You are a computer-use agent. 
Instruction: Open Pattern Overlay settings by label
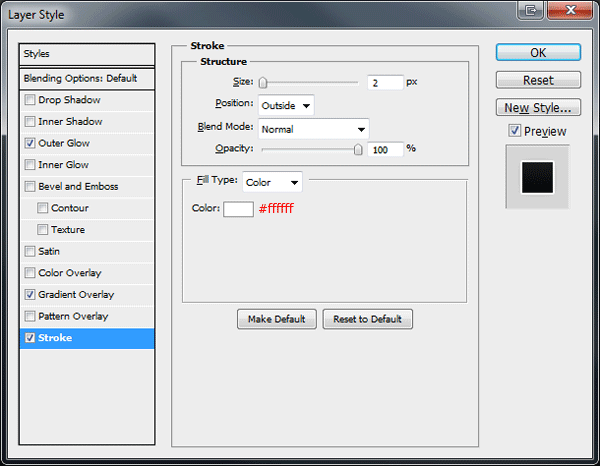[x=73, y=316]
